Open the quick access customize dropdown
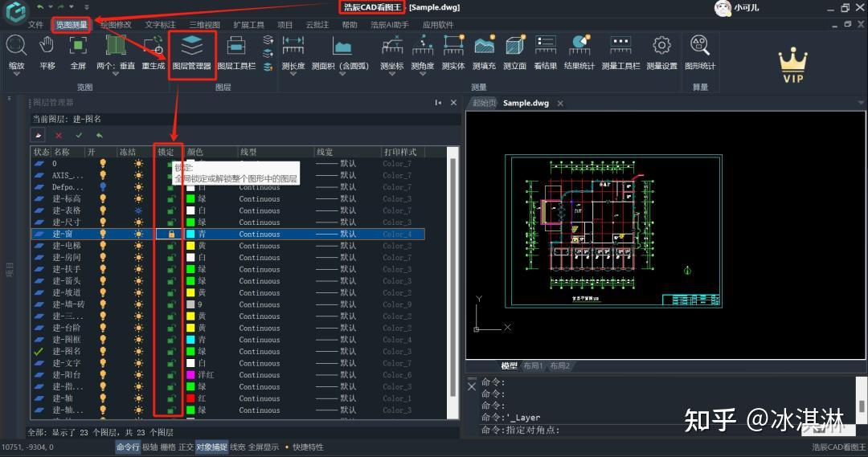The image size is (868, 457). [x=86, y=7]
